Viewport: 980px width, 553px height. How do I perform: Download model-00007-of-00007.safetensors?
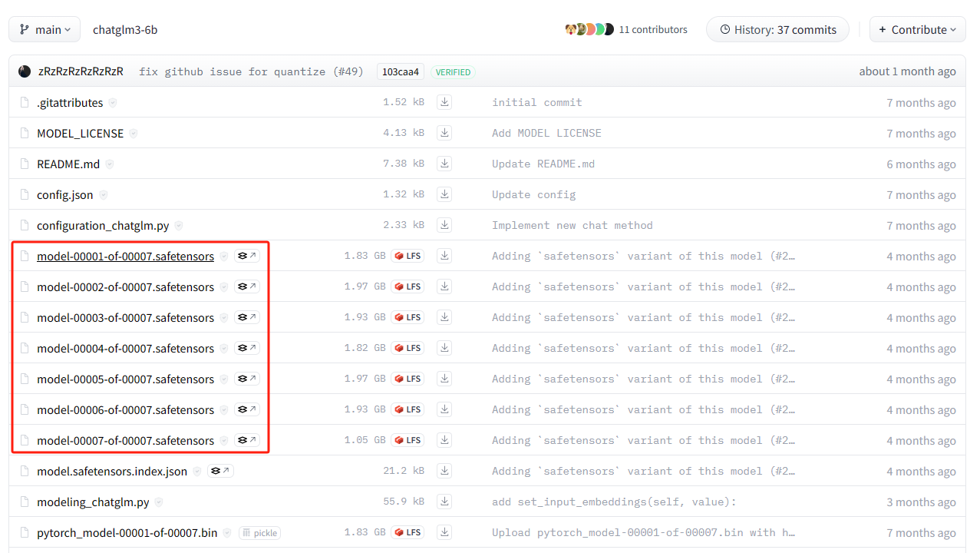(x=444, y=440)
